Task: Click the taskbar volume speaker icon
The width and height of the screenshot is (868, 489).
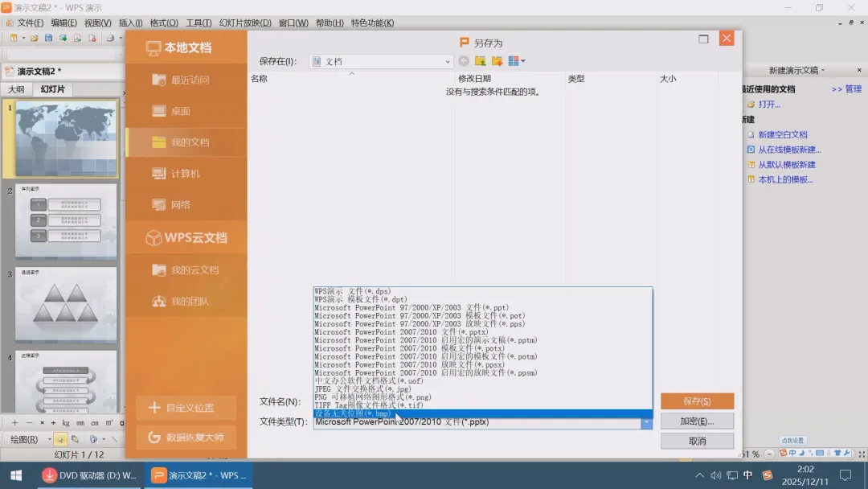Action: pyautogui.click(x=716, y=475)
